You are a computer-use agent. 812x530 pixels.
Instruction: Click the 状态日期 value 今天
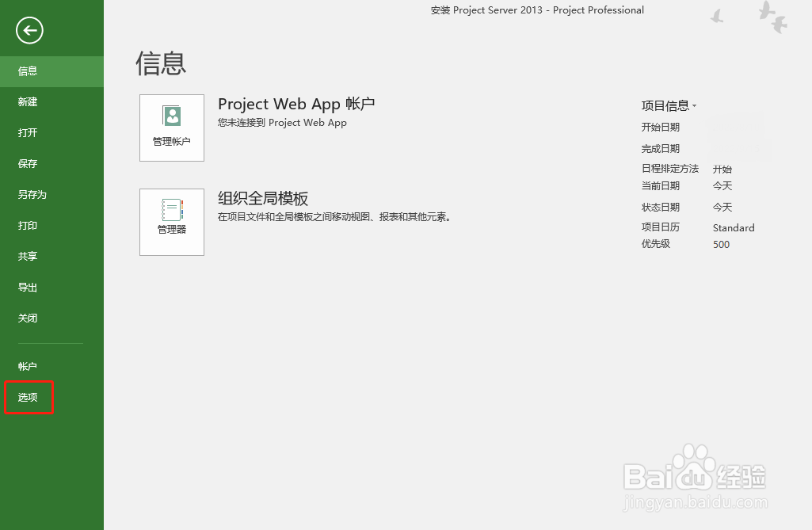click(722, 208)
